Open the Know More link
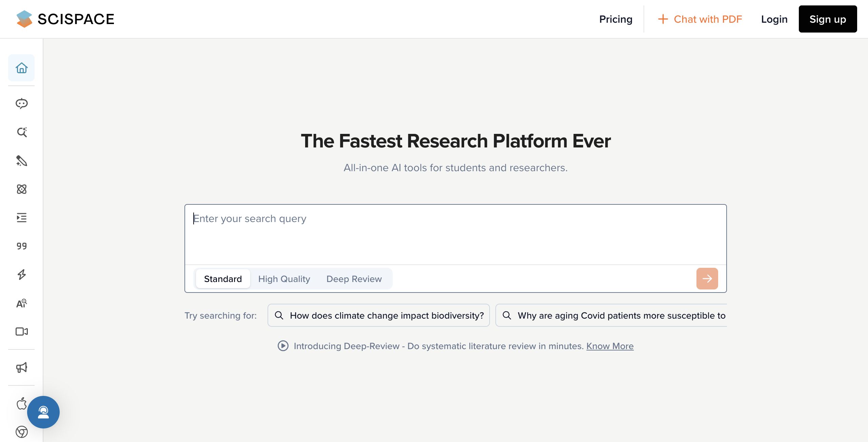The height and width of the screenshot is (442, 868). [610, 346]
